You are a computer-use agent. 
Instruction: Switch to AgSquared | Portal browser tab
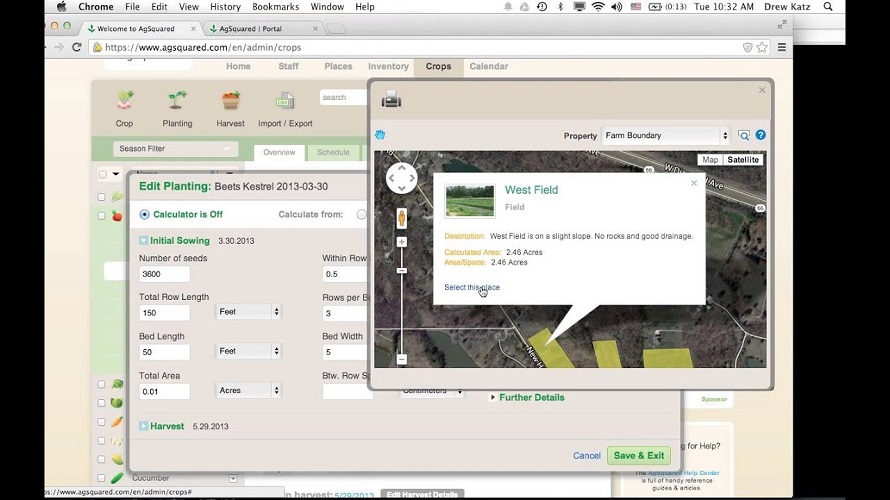tap(261, 28)
